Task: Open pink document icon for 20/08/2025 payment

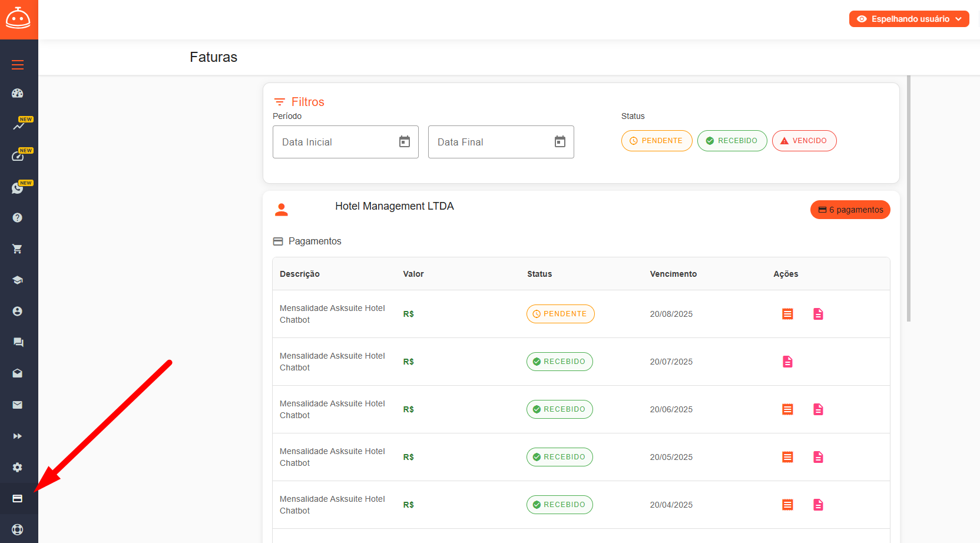Action: pos(818,314)
